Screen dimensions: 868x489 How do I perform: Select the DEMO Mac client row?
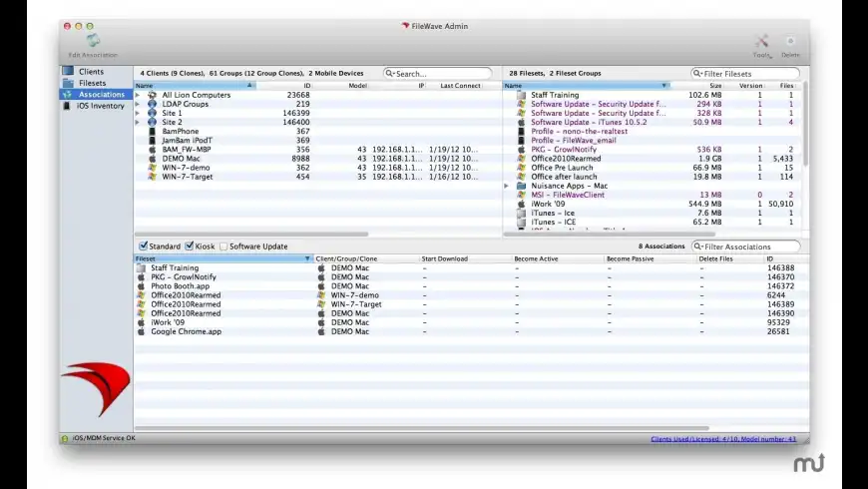tap(317, 159)
